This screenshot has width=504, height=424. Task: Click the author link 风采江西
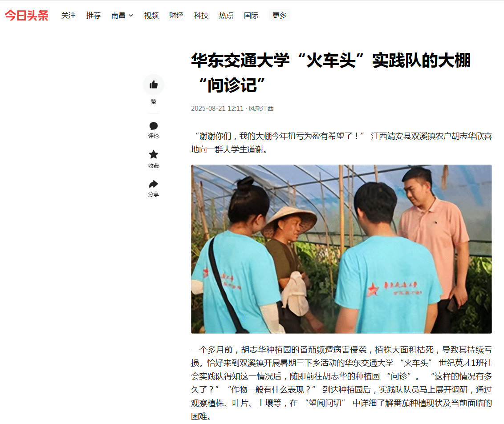coord(261,109)
